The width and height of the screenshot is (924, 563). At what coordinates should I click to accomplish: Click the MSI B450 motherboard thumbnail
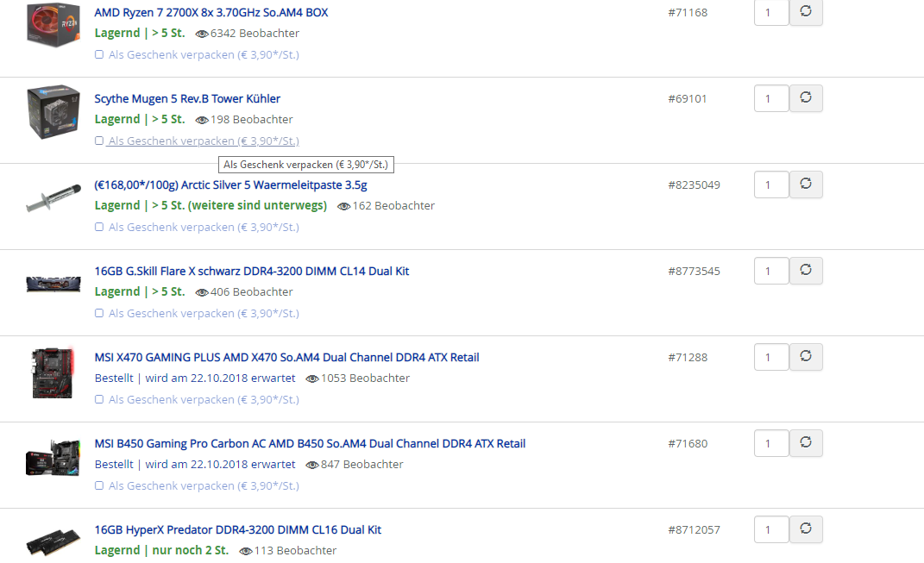53,458
